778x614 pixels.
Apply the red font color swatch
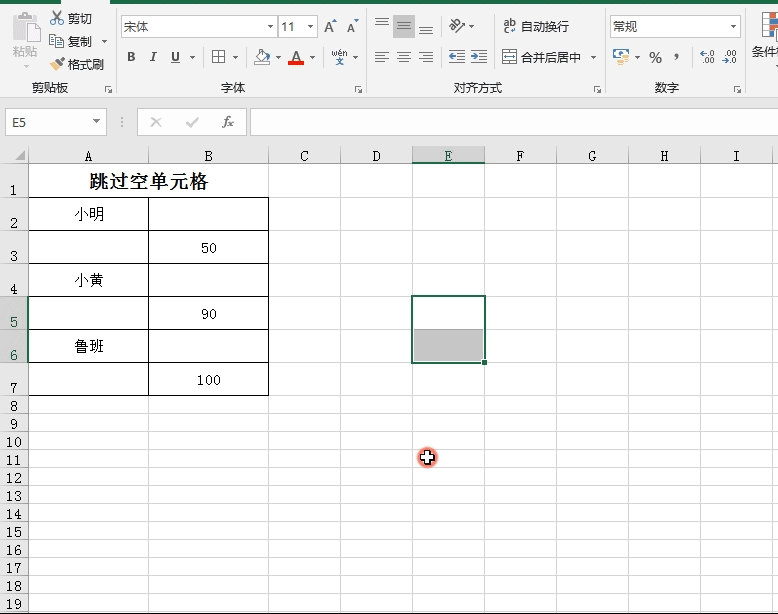(295, 57)
